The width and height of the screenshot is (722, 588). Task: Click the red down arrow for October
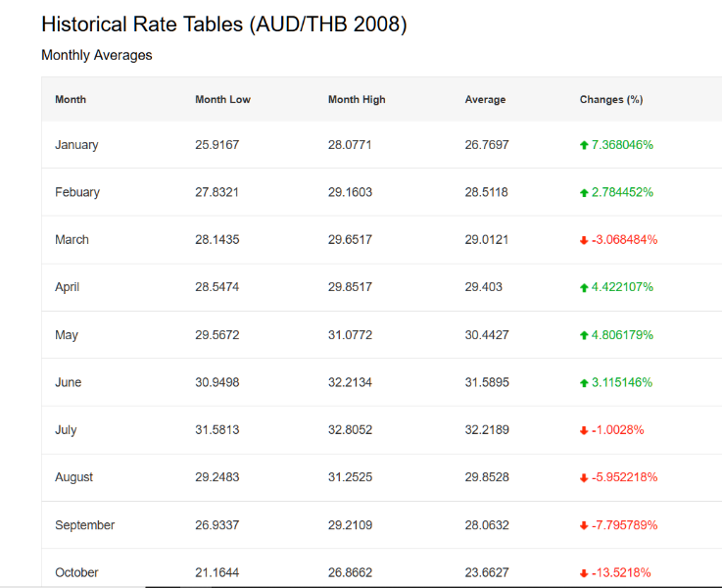click(x=584, y=573)
